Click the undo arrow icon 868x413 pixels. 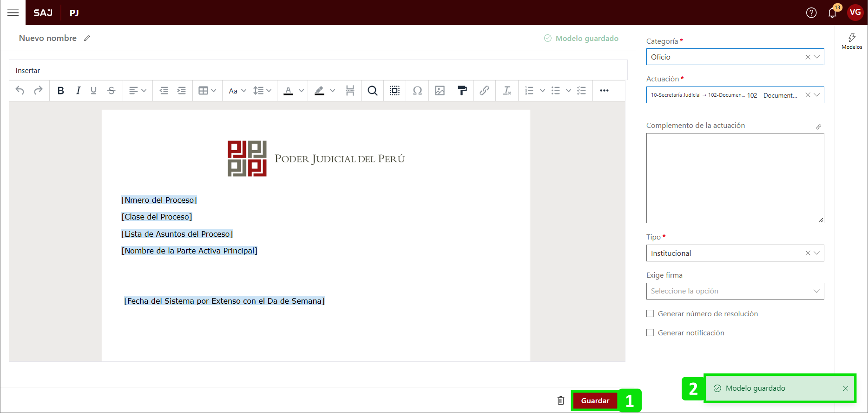20,91
